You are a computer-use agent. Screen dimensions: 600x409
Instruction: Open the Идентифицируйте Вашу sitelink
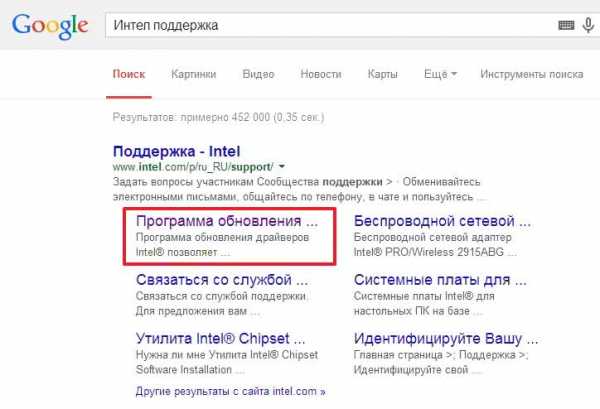click(x=446, y=339)
